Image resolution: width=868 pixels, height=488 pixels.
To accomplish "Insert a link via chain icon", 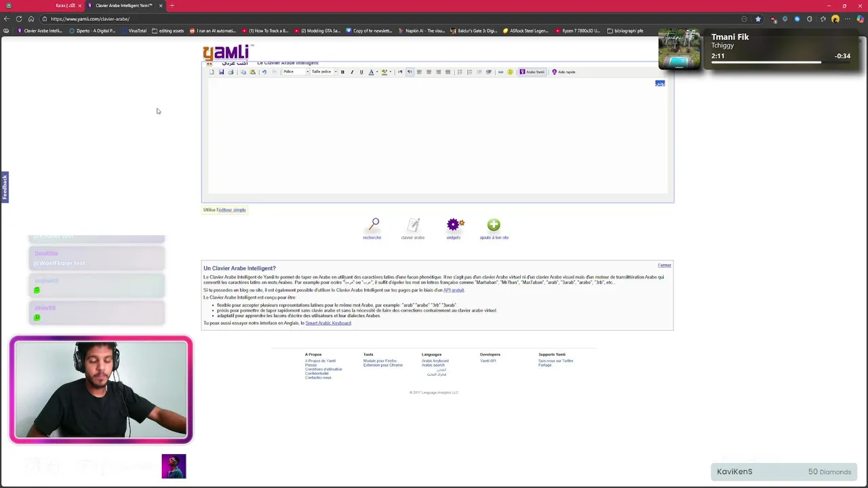I will [500, 72].
